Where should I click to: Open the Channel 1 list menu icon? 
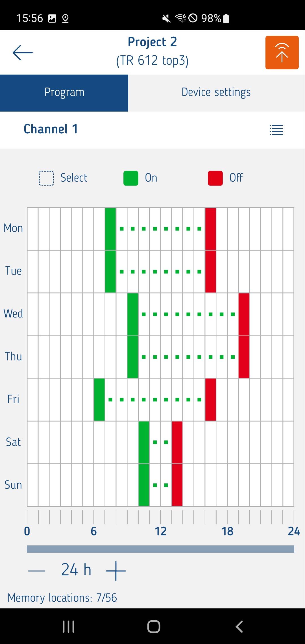pyautogui.click(x=276, y=130)
